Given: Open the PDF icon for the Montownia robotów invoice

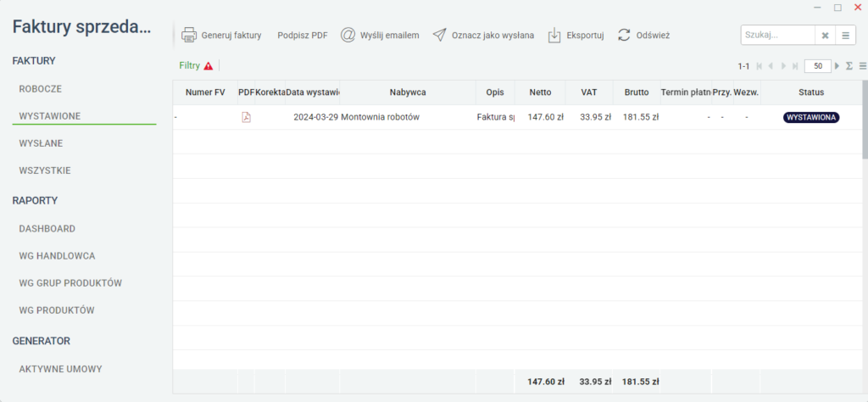Looking at the screenshot, I should pos(246,117).
